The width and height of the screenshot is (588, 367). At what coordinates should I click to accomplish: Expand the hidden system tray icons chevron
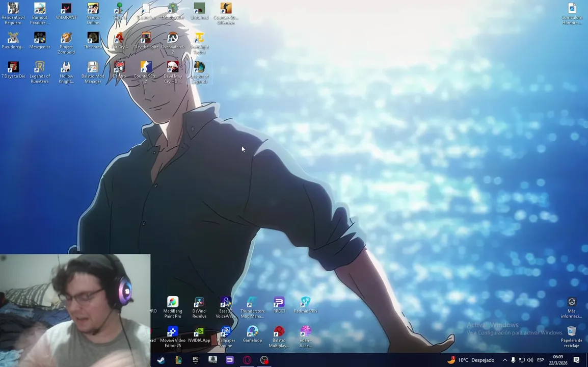[505, 360]
